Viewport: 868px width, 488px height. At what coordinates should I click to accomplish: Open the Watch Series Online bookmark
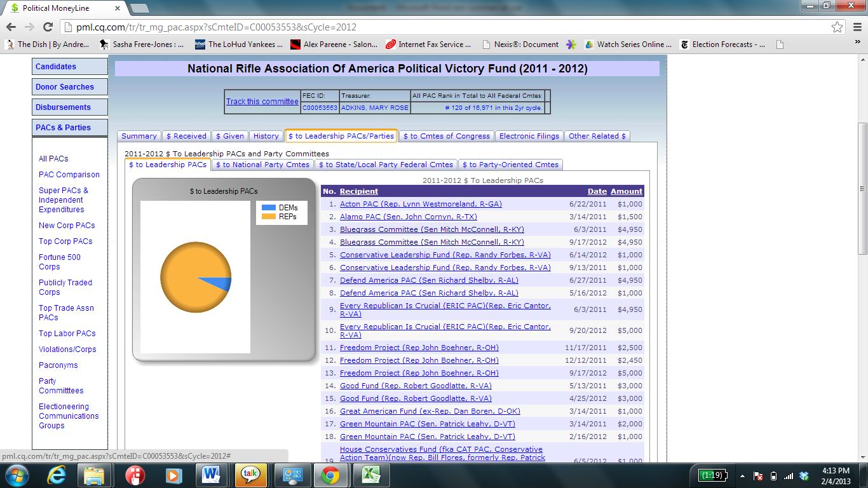[x=628, y=44]
